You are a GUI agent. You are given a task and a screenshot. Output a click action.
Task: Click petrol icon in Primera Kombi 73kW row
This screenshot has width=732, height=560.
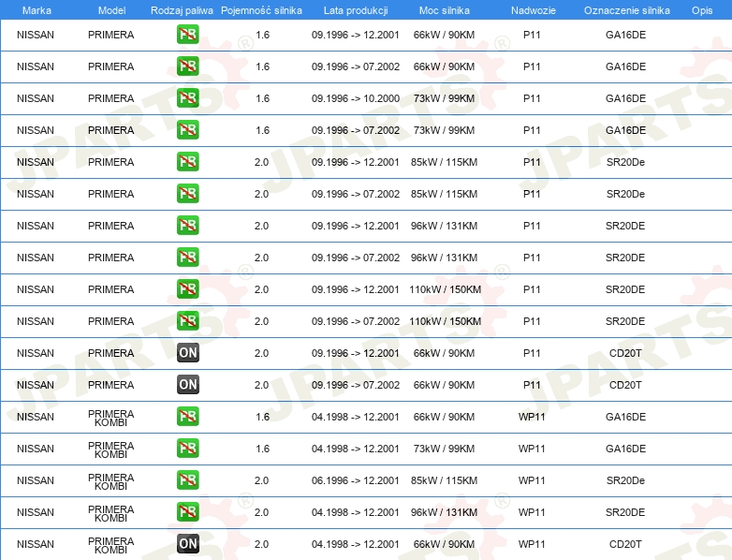click(187, 448)
